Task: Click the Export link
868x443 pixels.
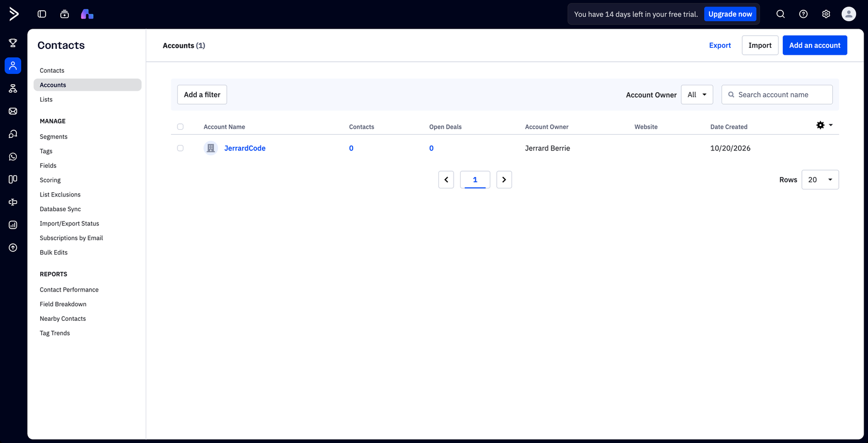Action: coord(720,46)
